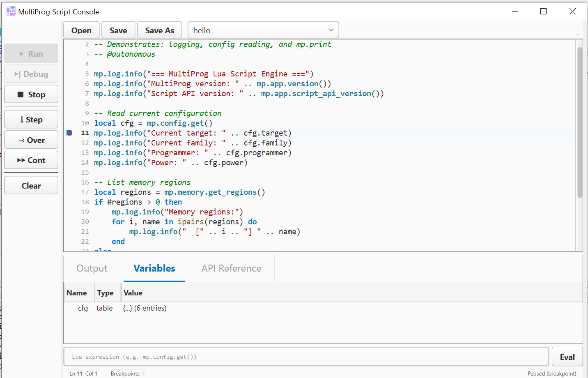Click the 'local regions' assignment line
Viewport: 588px width, 378px height.
coord(179,192)
